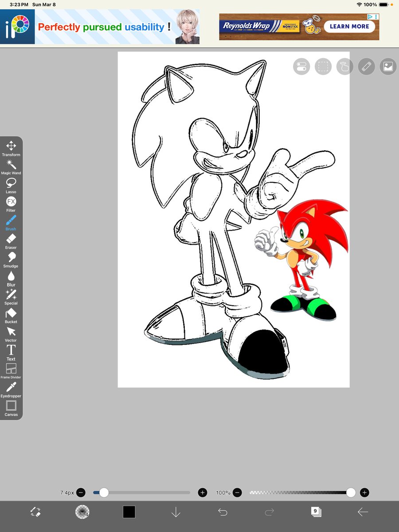Select the Magic Wand tool
Viewport: 399px width, 532px height.
tap(11, 167)
